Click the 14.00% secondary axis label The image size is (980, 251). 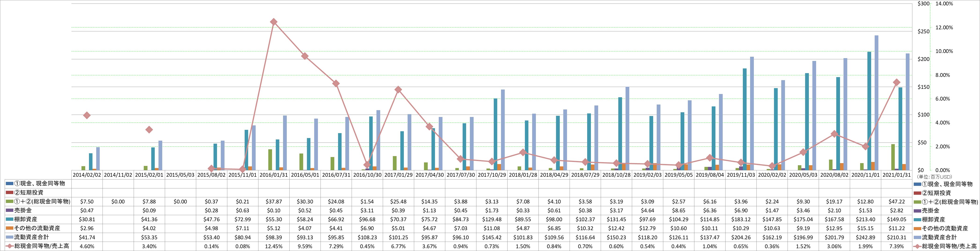(944, 4)
